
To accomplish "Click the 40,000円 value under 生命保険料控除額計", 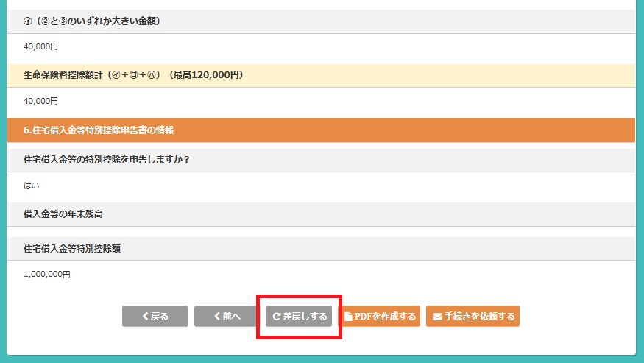I will 40,101.
